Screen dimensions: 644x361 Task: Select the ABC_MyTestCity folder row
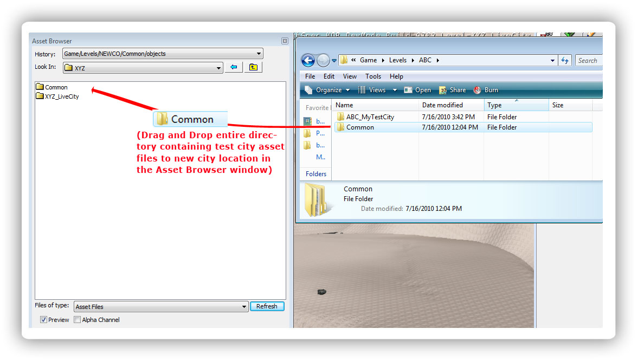click(x=463, y=117)
